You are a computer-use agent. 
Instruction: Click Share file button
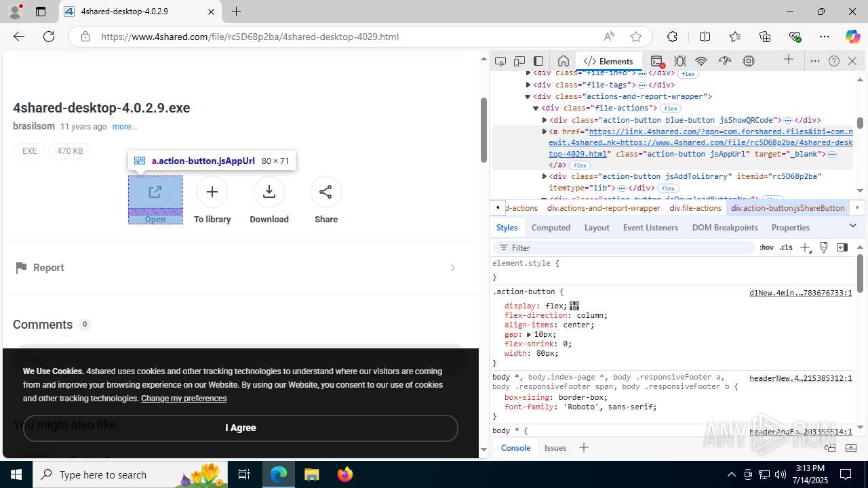326,200
